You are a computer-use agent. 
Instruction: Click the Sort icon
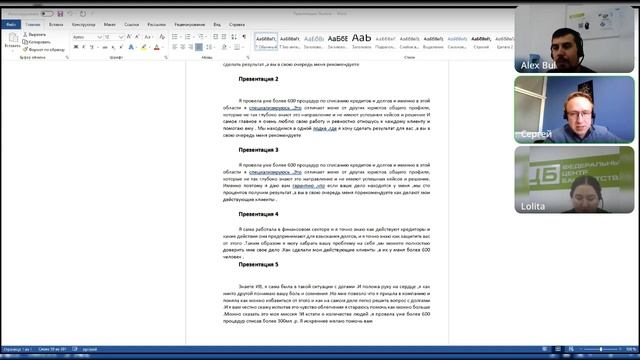pyautogui.click(x=234, y=37)
